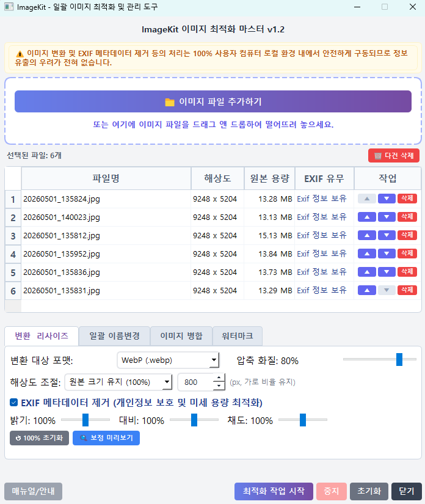This screenshot has height=504, width=425.
Task: Click the bottom 초기화 button
Action: click(369, 491)
